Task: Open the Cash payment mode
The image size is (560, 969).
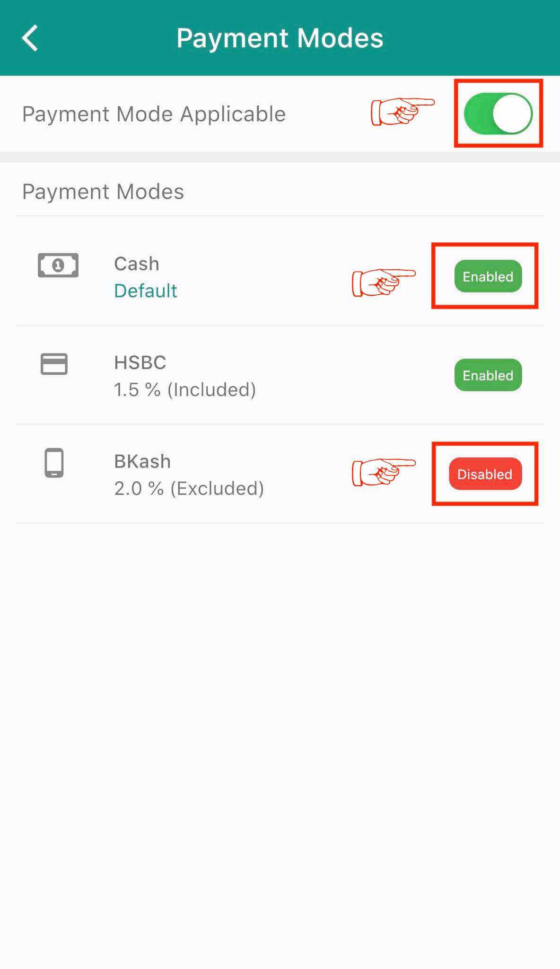Action: click(x=137, y=264)
